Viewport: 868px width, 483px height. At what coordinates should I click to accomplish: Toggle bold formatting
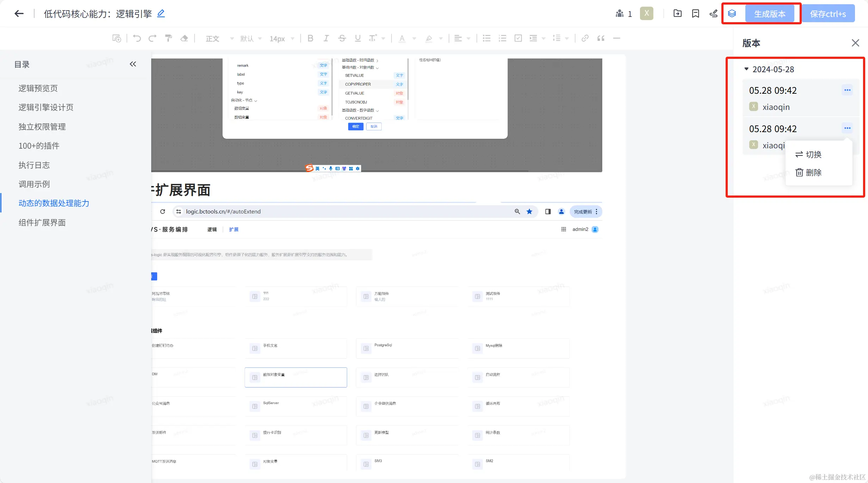310,38
